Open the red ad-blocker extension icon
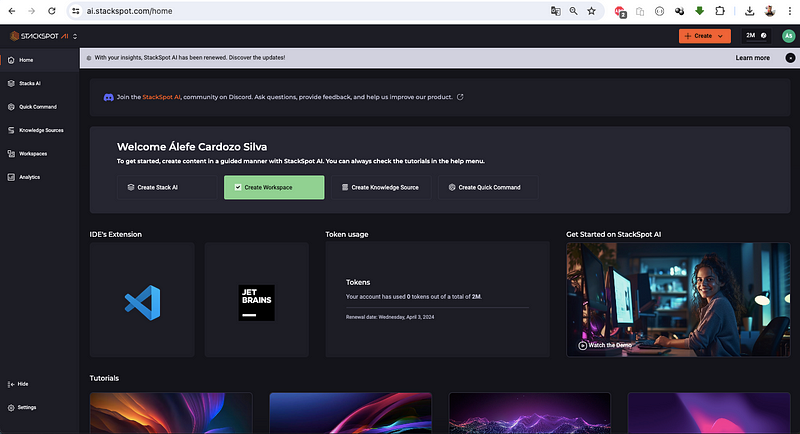 (620, 11)
